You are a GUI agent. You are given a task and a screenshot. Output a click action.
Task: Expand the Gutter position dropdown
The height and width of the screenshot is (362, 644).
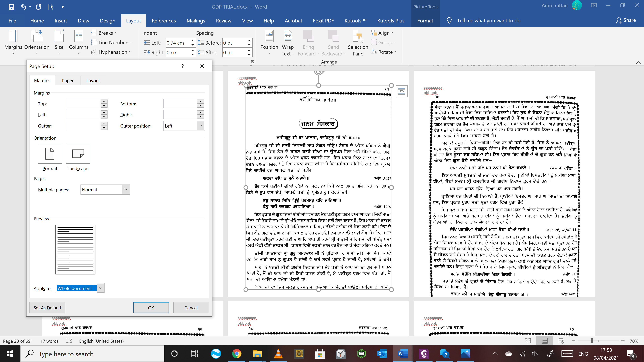201,126
